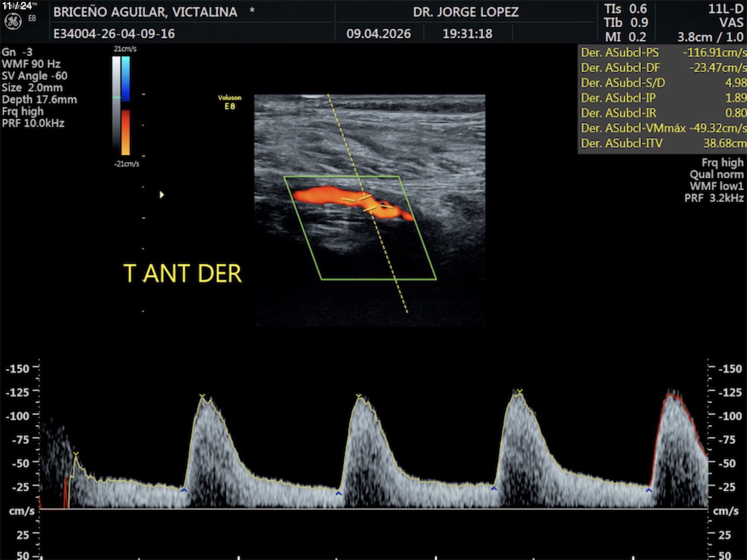
Task: Click the DR. JORGE LOPEZ field
Action: pos(466,12)
